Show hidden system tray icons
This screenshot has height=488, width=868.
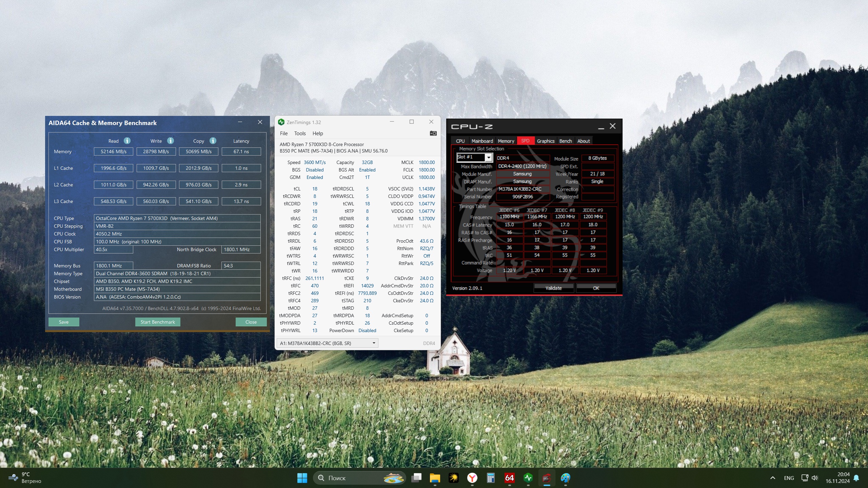point(773,478)
